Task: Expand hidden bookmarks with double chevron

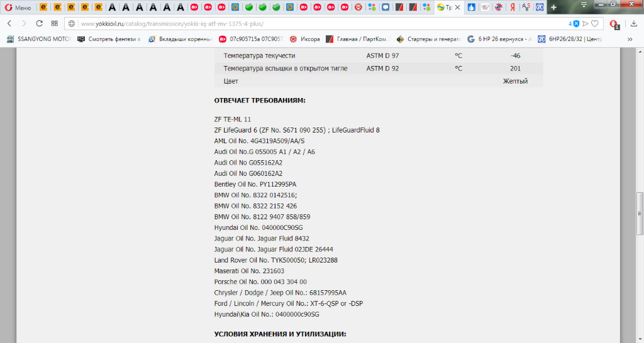Action: coord(630,39)
